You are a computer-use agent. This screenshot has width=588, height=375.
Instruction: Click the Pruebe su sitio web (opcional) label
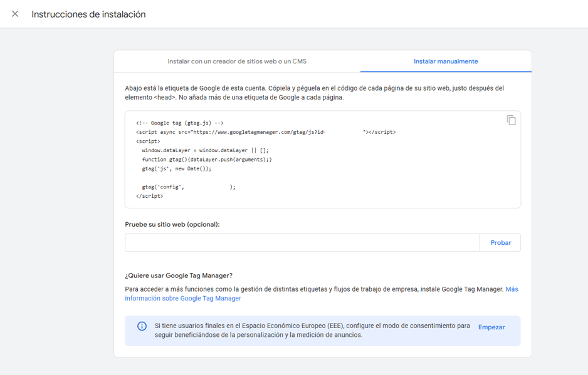[x=172, y=224]
